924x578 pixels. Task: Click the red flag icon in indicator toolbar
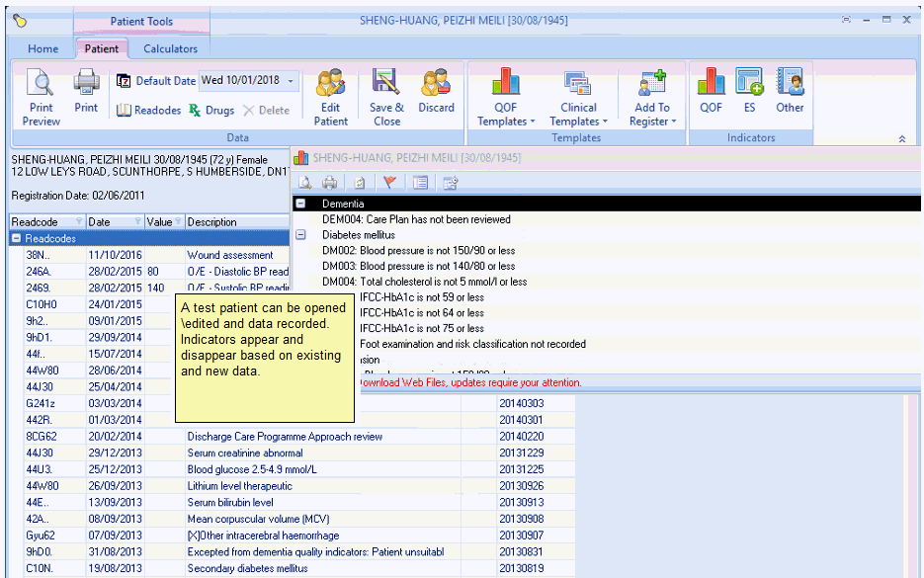pos(389,182)
